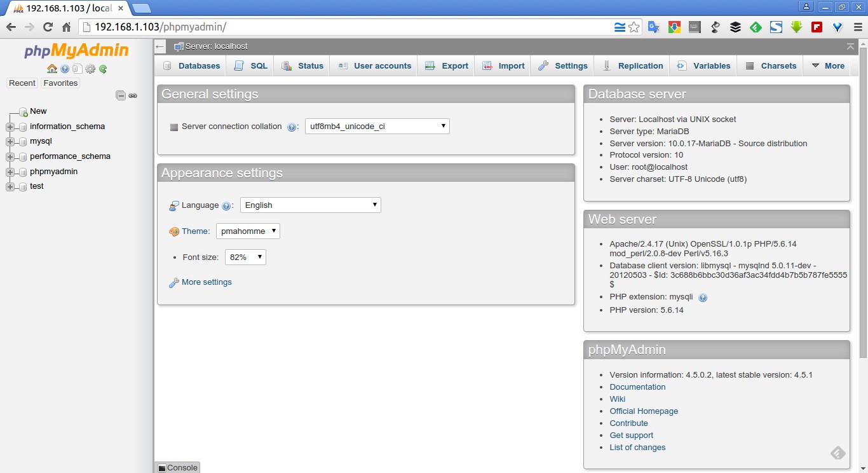
Task: Open the Documentation link
Action: point(637,387)
